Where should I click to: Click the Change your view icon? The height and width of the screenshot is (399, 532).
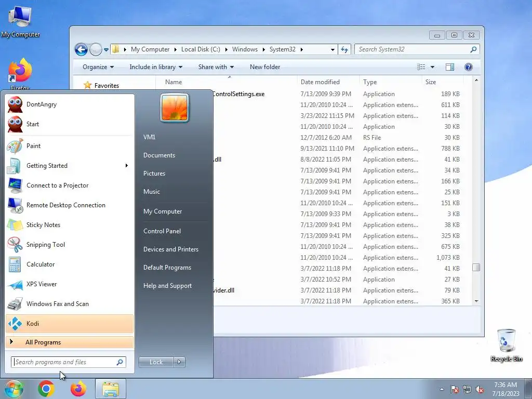(x=421, y=67)
